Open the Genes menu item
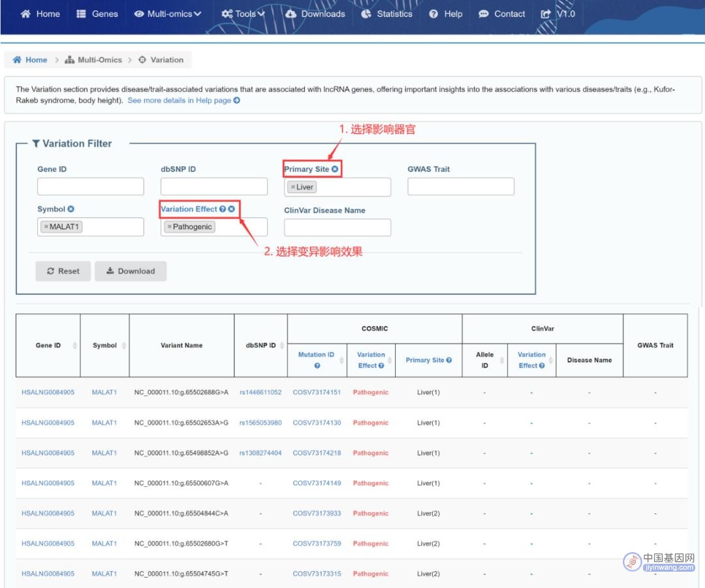 pos(97,14)
